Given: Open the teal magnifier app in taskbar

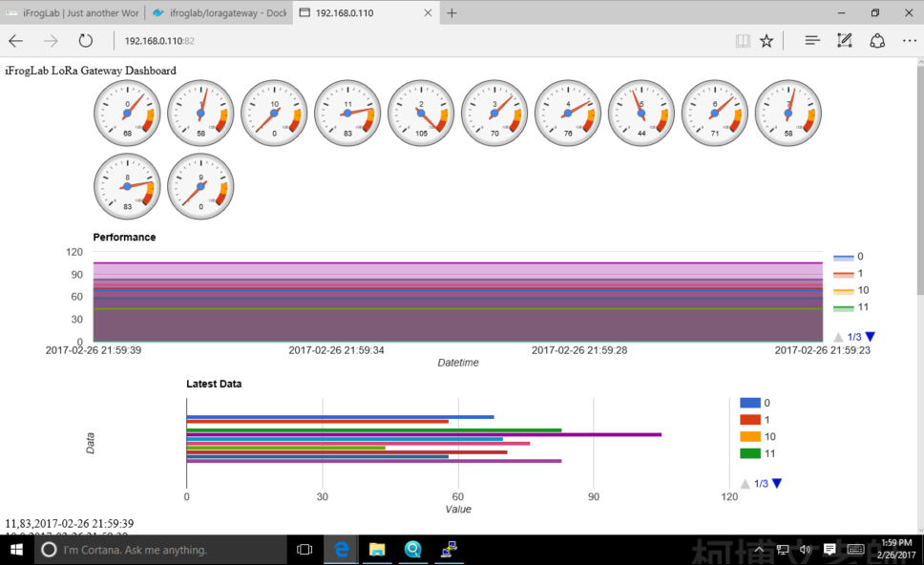Looking at the screenshot, I should pyautogui.click(x=413, y=550).
